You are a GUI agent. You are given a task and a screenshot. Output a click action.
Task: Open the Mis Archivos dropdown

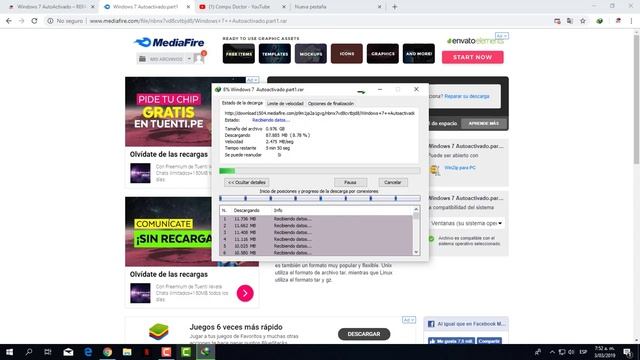point(165,59)
